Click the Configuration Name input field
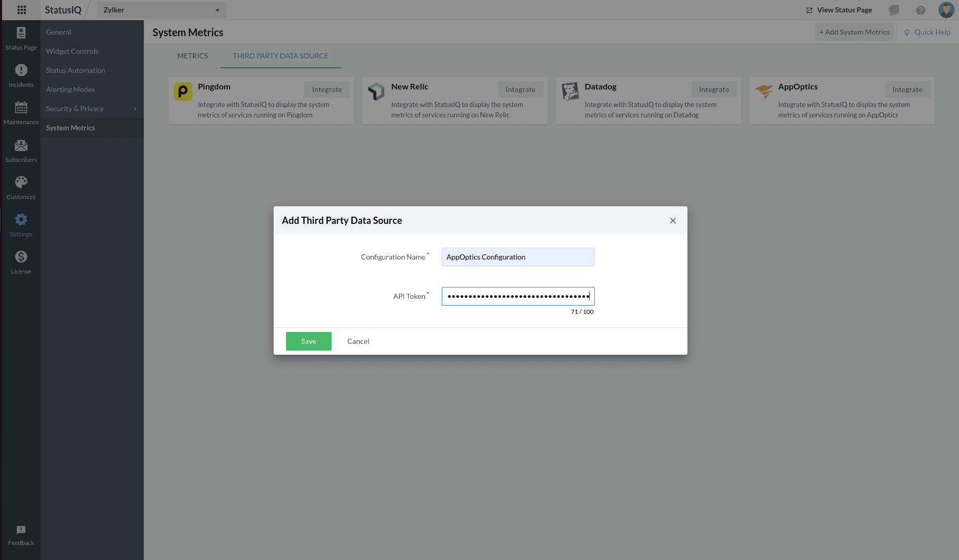The width and height of the screenshot is (959, 560). pos(518,257)
